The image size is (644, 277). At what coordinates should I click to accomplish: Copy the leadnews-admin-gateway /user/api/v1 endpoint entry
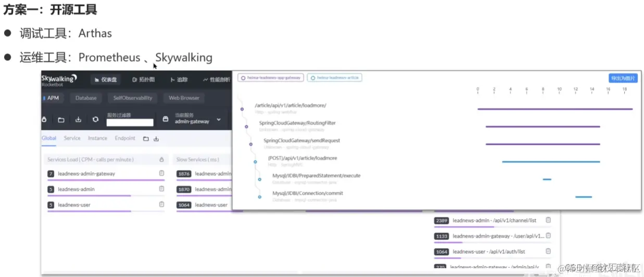(x=548, y=236)
